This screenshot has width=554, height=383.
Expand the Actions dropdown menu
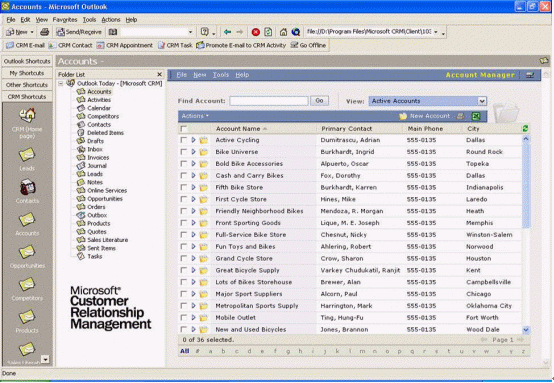point(195,116)
